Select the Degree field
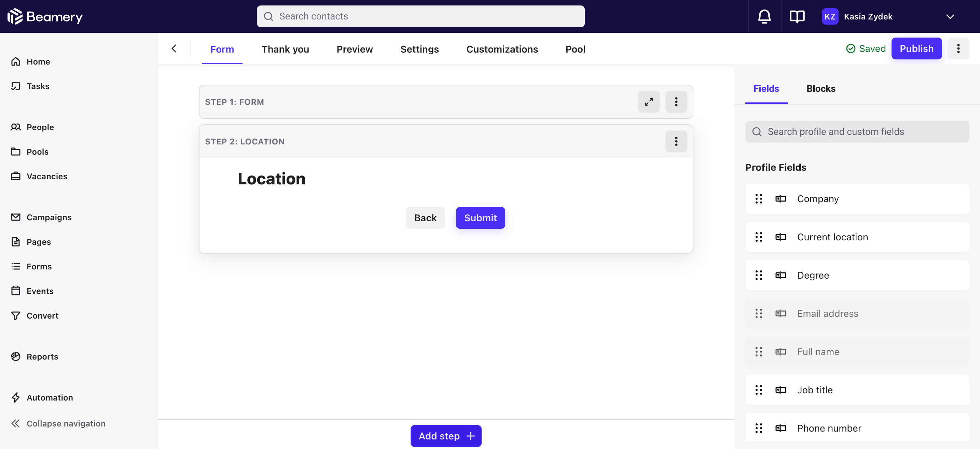980x449 pixels. (857, 275)
